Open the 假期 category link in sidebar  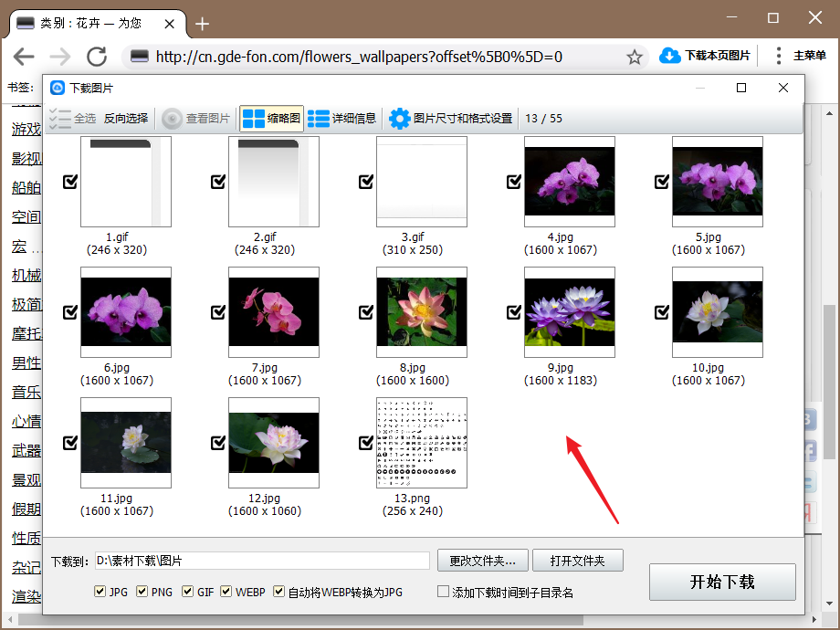[x=26, y=509]
